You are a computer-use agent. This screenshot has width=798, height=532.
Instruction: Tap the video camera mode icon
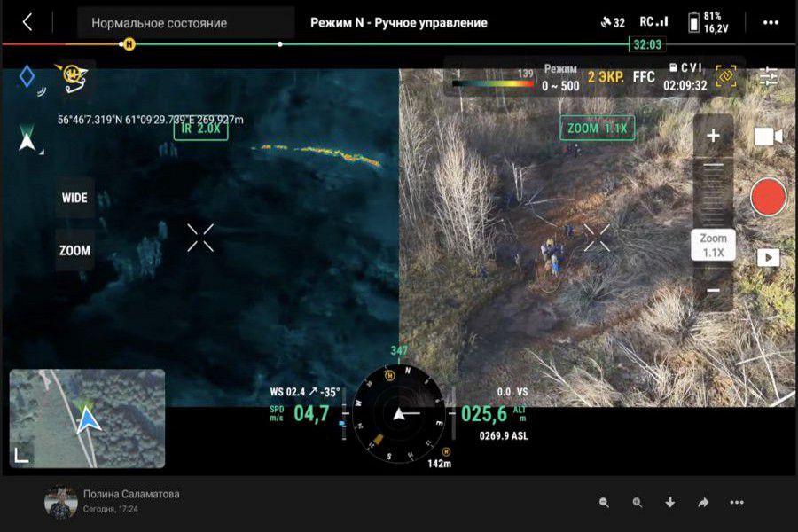(768, 137)
